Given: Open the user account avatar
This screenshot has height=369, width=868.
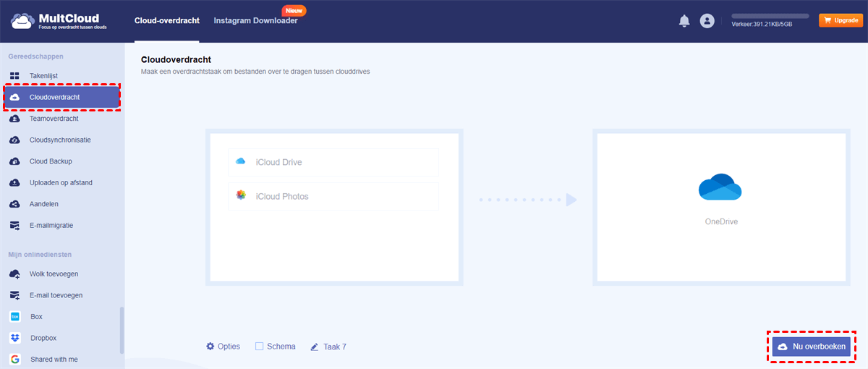Looking at the screenshot, I should 707,21.
